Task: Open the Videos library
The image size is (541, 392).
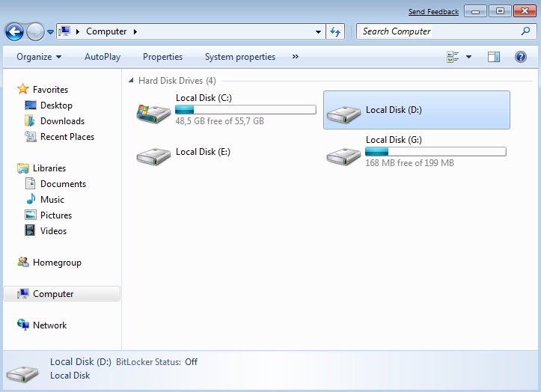Action: 53,231
